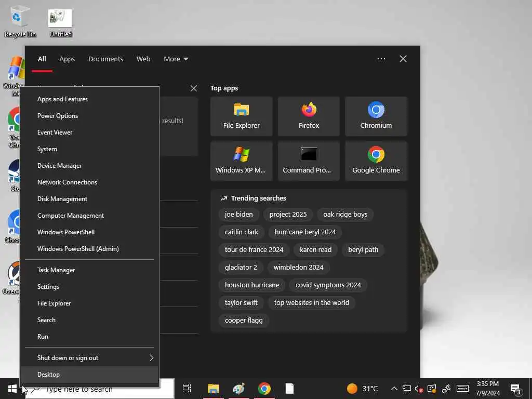This screenshot has width=532, height=399.
Task: Switch to the Apps search tab
Action: point(67,59)
